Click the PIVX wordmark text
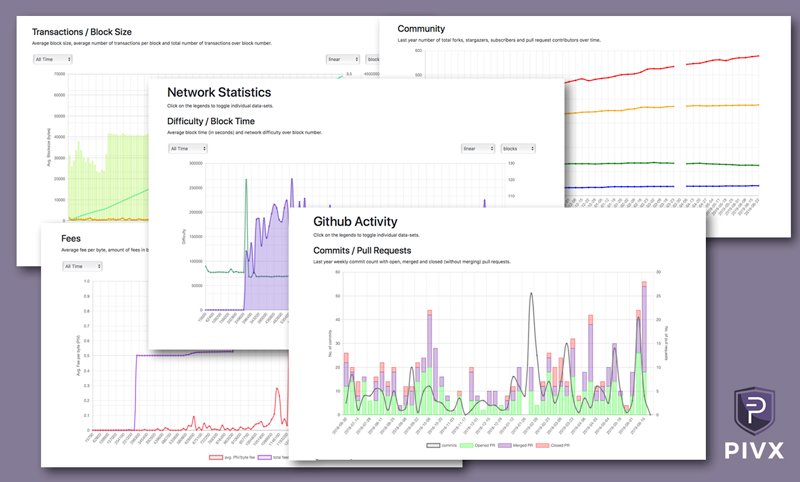The image size is (800, 482). pyautogui.click(x=754, y=451)
